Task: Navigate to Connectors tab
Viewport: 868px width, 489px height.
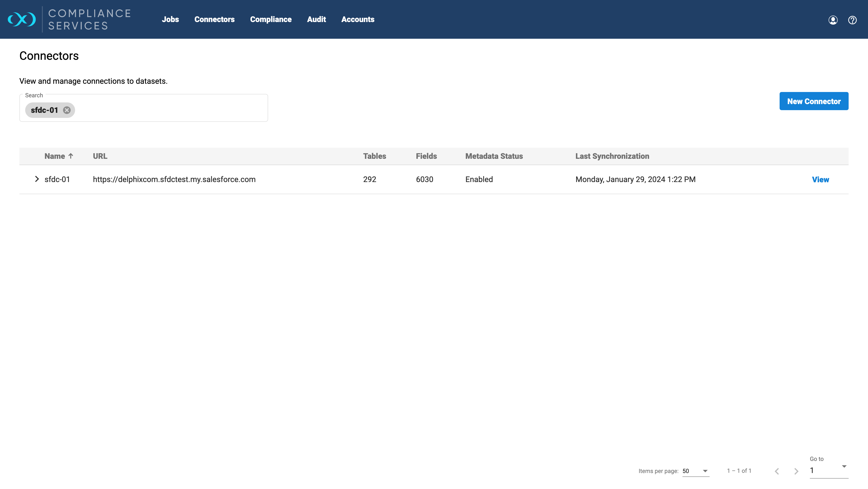Action: [x=214, y=19]
